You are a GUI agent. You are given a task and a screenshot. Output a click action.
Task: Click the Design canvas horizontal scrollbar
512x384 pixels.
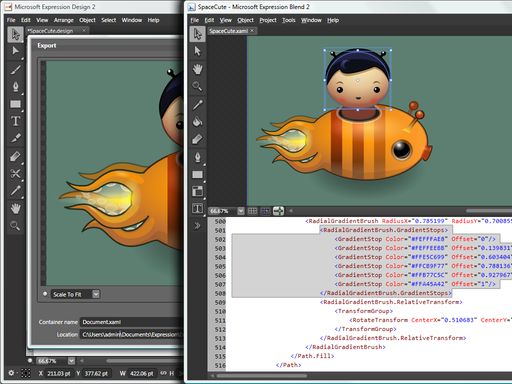click(x=145, y=361)
